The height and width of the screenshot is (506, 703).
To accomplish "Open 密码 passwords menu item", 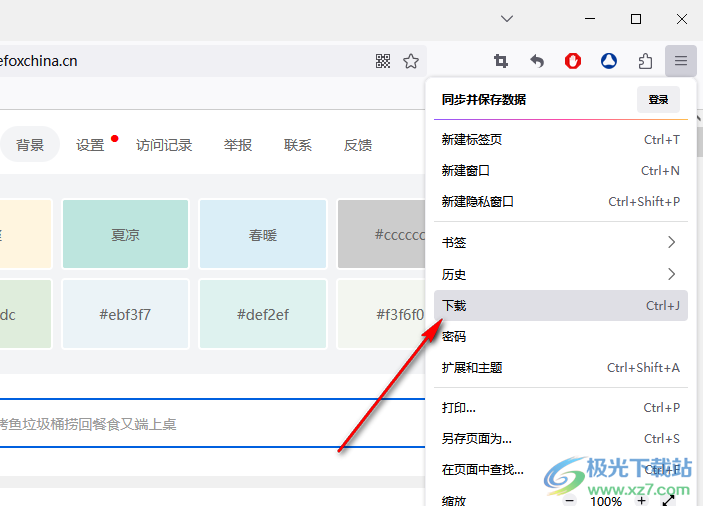I will point(560,337).
